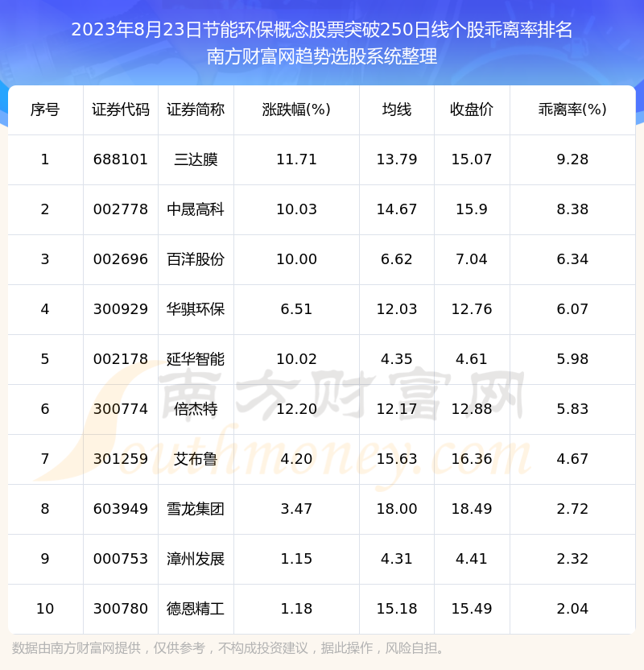This screenshot has height=670, width=644.
Task: Click the 18.49 closing price cell
Action: tap(472, 509)
